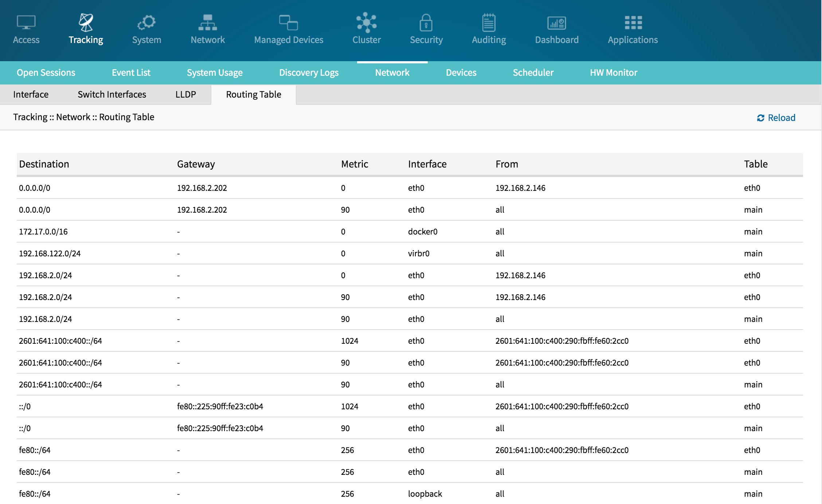This screenshot has height=504, width=822.
Task: Click the loopback interface cell
Action: coord(425,494)
